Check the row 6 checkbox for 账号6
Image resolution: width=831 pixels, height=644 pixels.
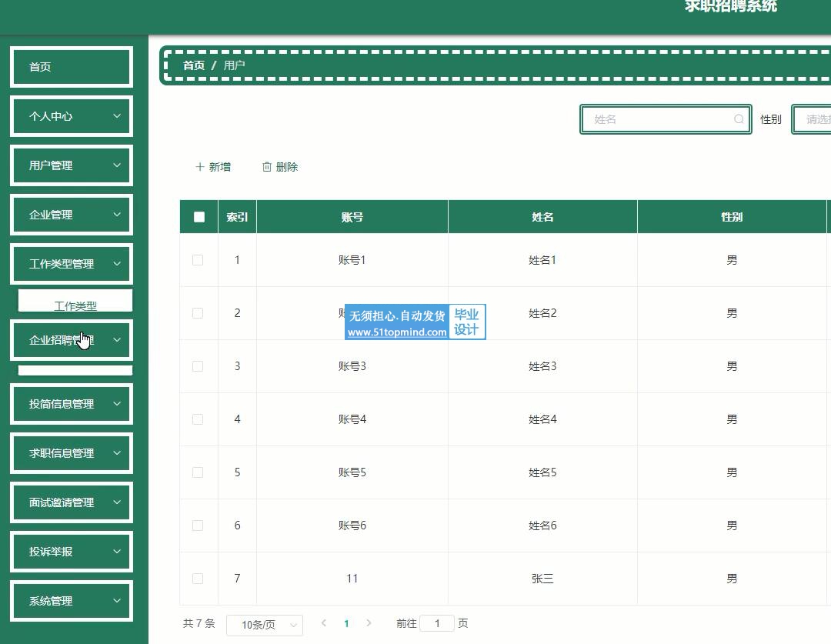198,526
